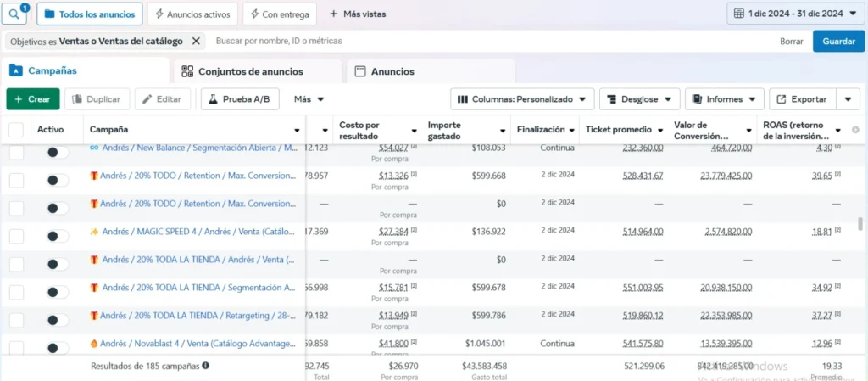Click the add column plus icon in header

855,130
